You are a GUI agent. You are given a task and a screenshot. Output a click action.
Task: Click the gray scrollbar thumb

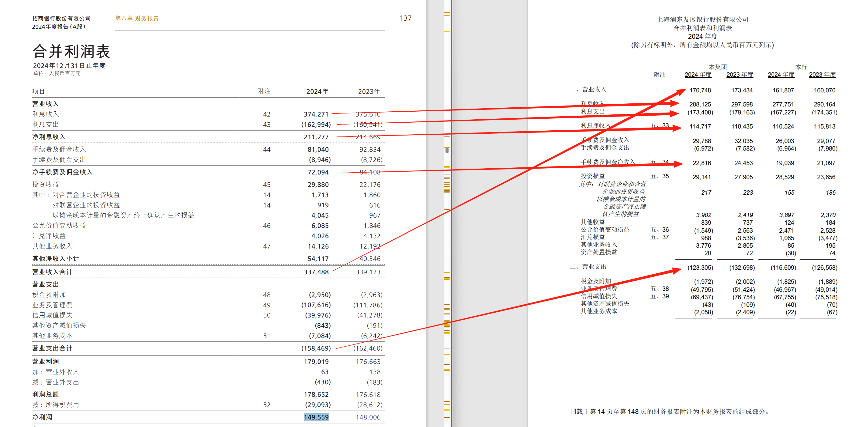447,150
